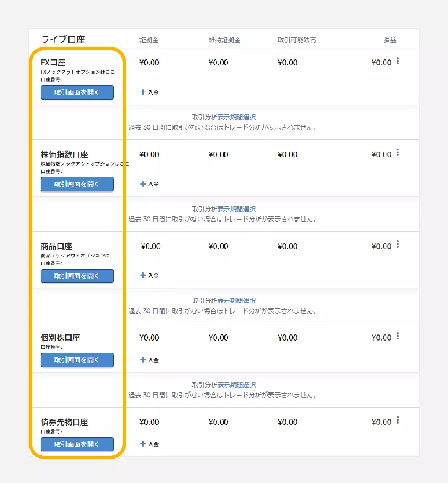The height and width of the screenshot is (483, 448).
Task: Open the FX口座 more options kebab menu
Action: pyautogui.click(x=397, y=61)
